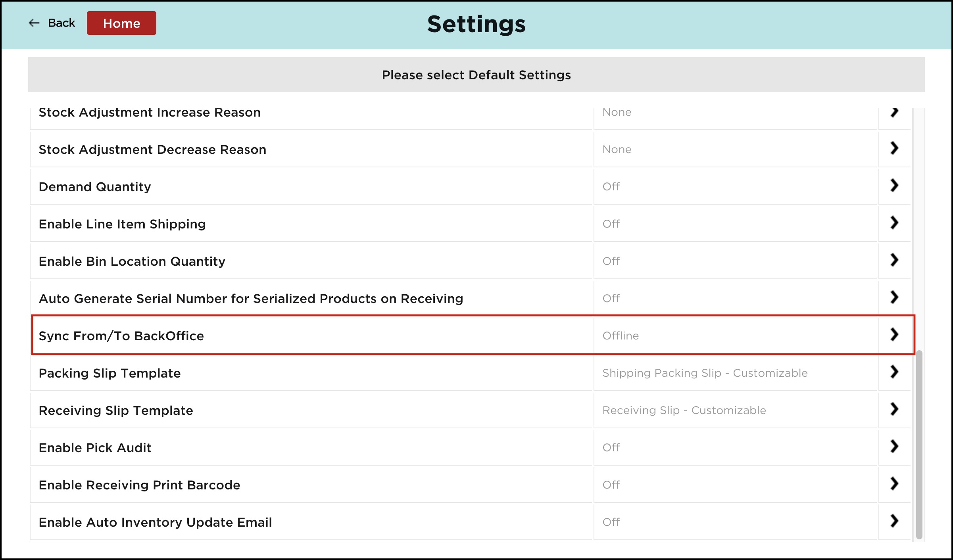The width and height of the screenshot is (953, 560).
Task: Click Sync From/To BackOffice arrow
Action: pyautogui.click(x=894, y=335)
